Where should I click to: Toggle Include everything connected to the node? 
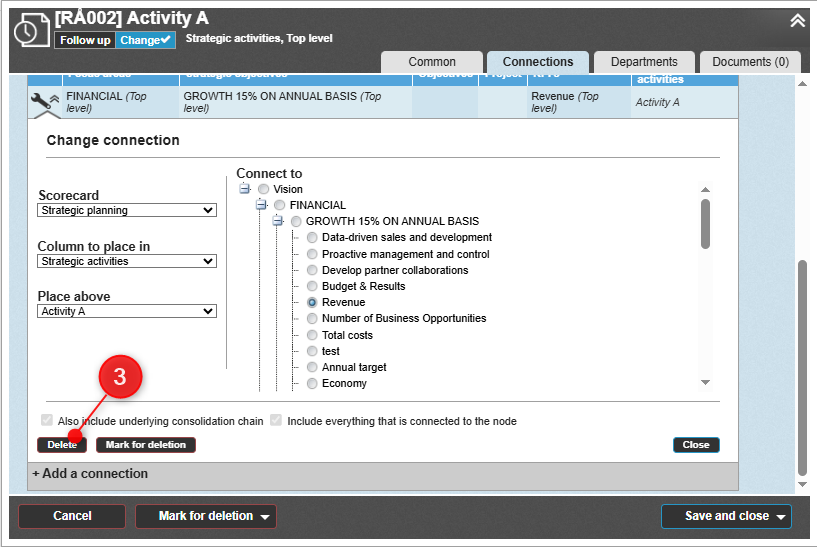click(275, 421)
